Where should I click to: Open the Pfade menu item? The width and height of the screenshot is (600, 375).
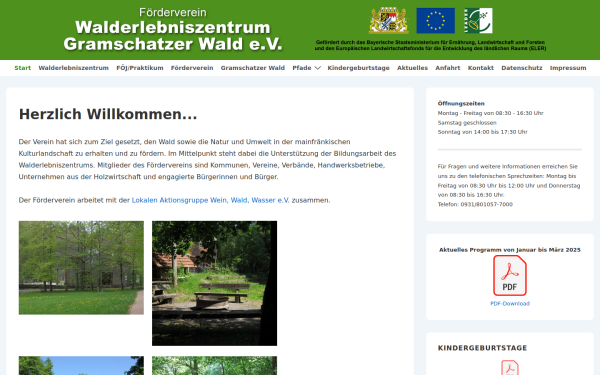coord(302,68)
